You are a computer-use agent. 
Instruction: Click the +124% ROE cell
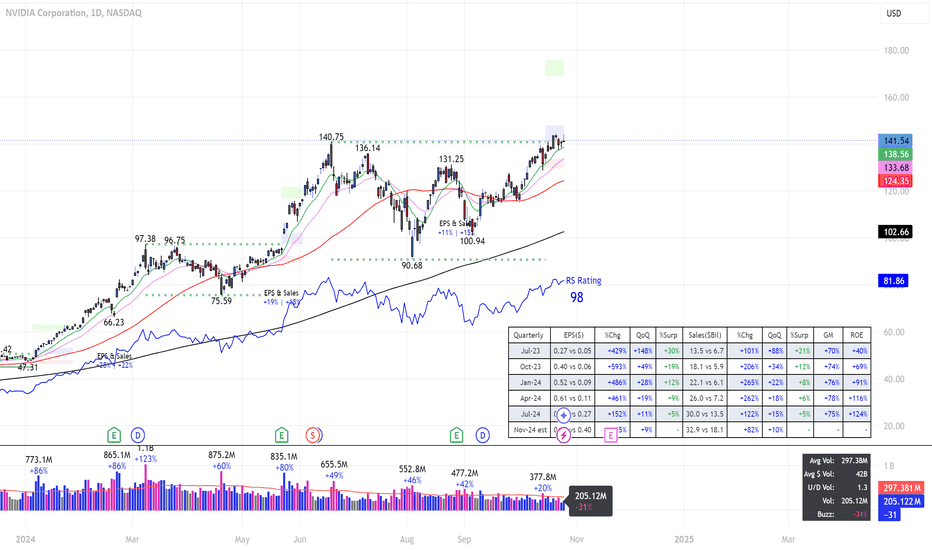[x=858, y=414]
